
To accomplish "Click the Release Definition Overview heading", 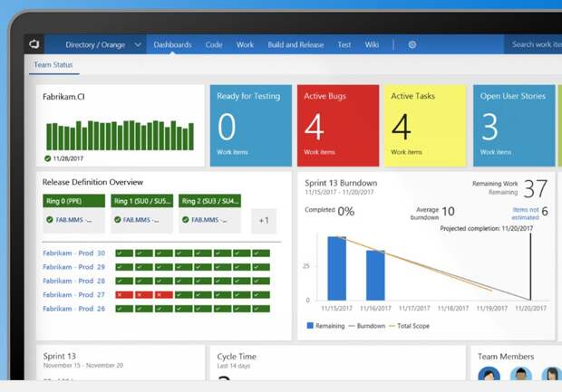I will tap(92, 182).
